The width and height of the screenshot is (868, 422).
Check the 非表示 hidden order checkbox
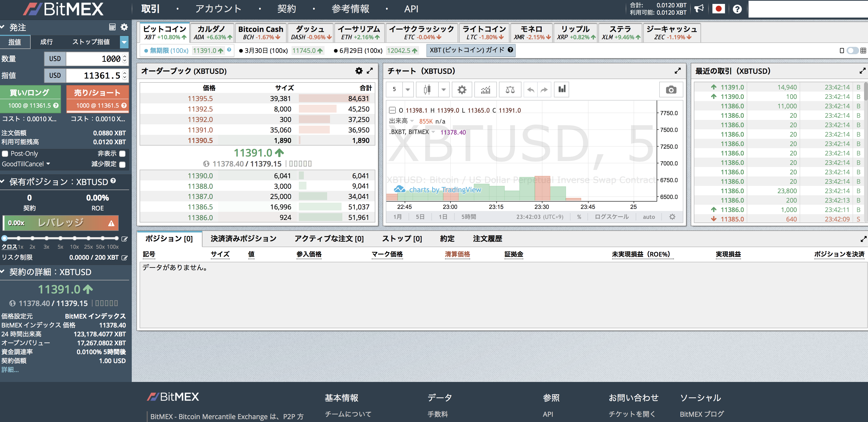click(122, 154)
